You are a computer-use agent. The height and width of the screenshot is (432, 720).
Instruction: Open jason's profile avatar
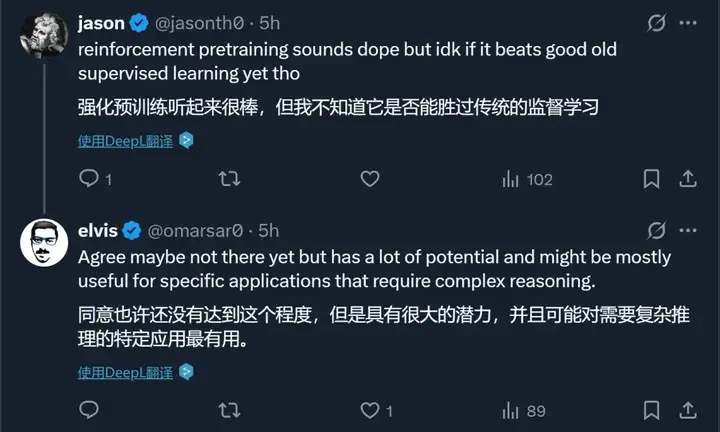click(x=44, y=35)
